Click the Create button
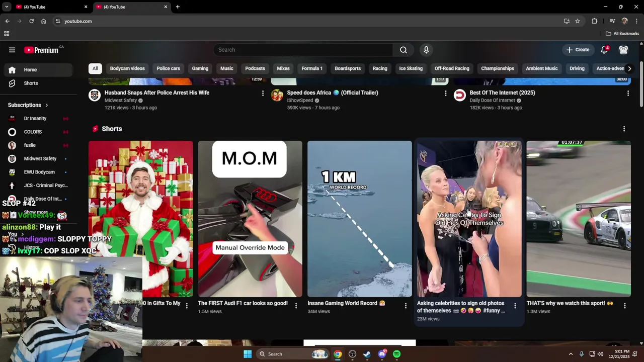This screenshot has height=362, width=644. point(578,50)
